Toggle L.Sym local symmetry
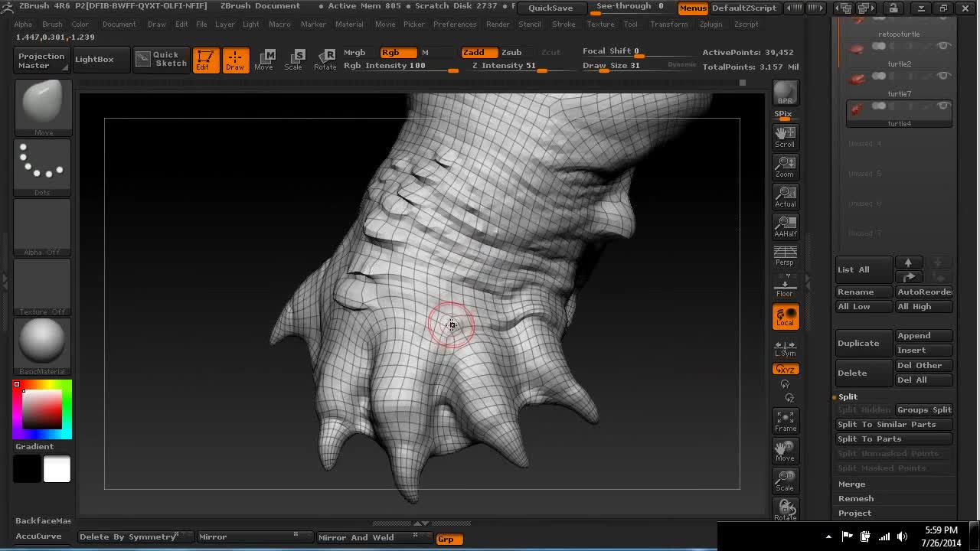Viewport: 980px width, 551px height. click(785, 347)
